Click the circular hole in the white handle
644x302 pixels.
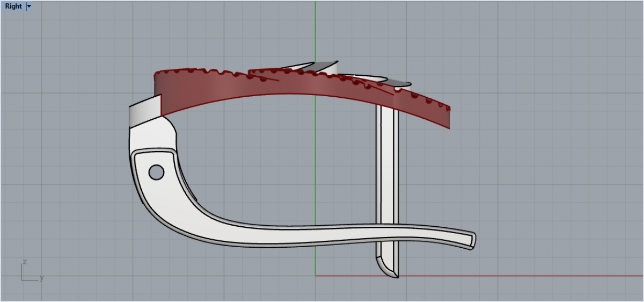(x=156, y=172)
